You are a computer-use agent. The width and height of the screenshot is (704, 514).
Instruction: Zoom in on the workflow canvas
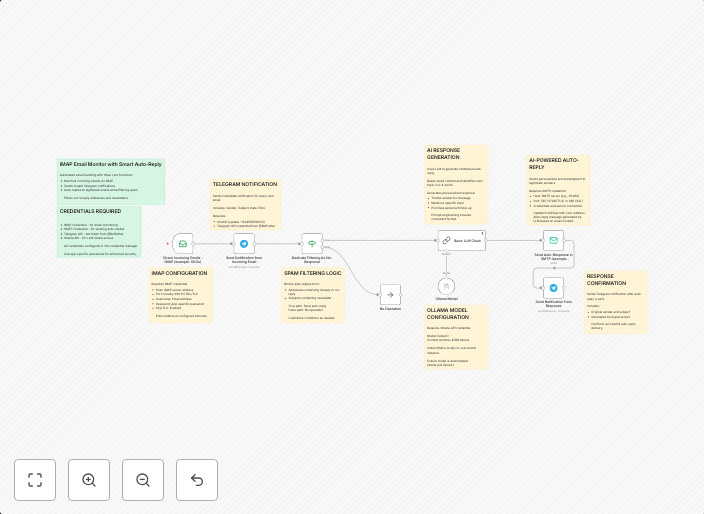89,480
